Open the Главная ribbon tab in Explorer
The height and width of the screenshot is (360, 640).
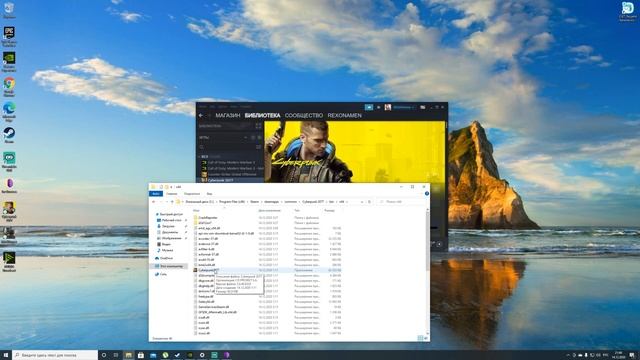[x=172, y=193]
